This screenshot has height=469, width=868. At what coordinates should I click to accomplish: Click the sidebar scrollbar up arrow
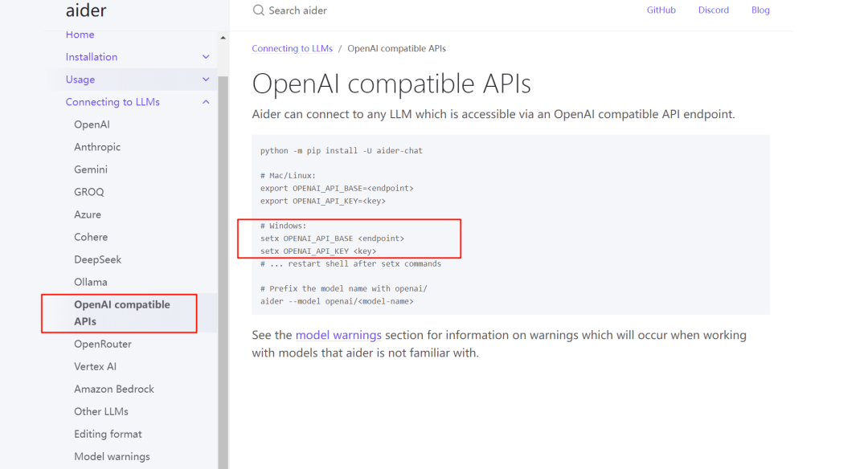tap(223, 38)
